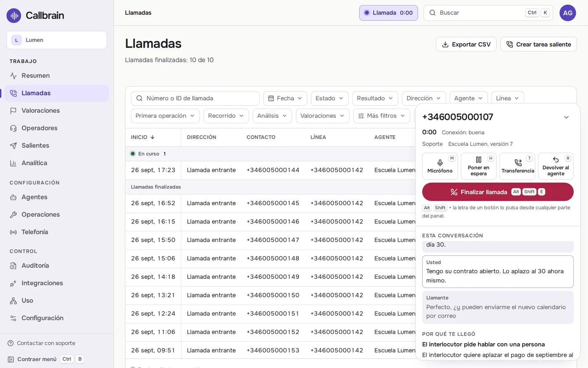Viewport: 588px width, 368px height.
Task: Click contact +346005000149
Action: [273, 277]
